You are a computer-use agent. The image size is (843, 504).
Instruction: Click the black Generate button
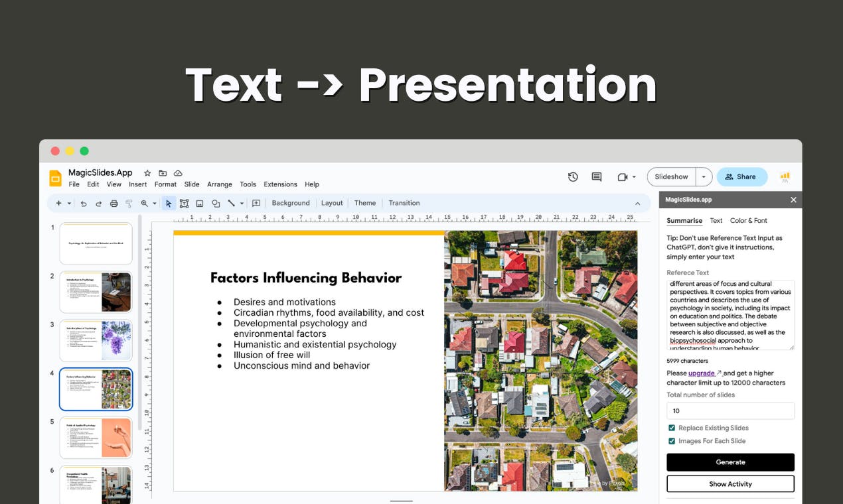click(x=730, y=462)
